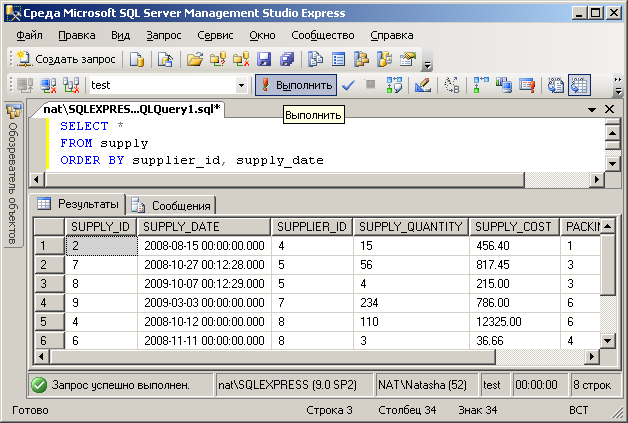Switch to the Сообщения tab

(x=171, y=205)
